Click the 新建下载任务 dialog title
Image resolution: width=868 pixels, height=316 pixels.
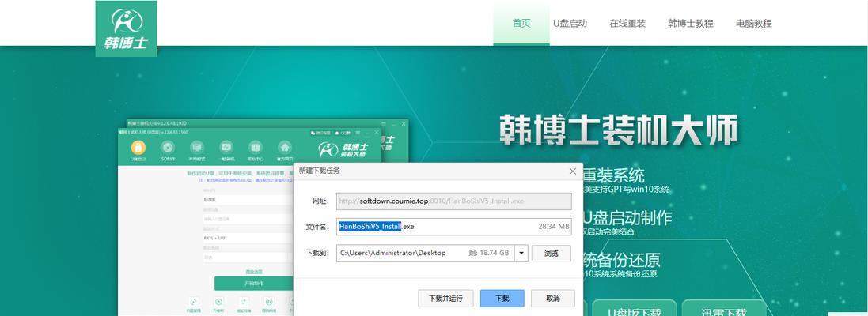click(x=320, y=171)
